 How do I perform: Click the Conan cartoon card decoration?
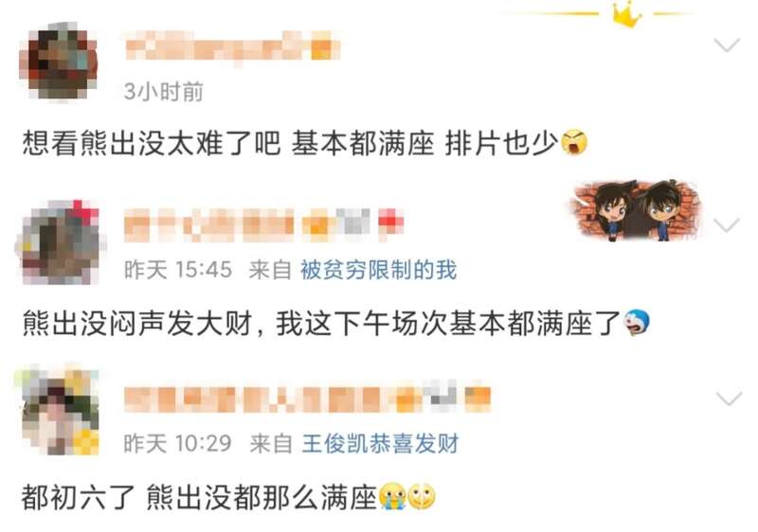pos(636,211)
